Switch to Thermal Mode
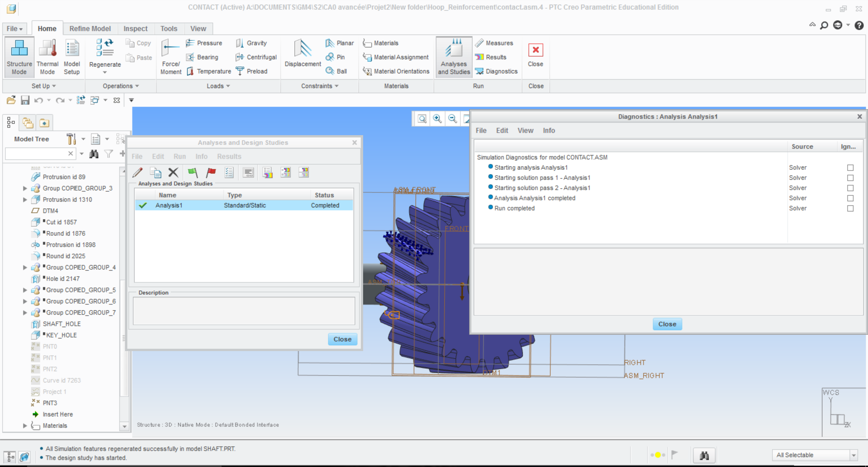 click(x=47, y=57)
